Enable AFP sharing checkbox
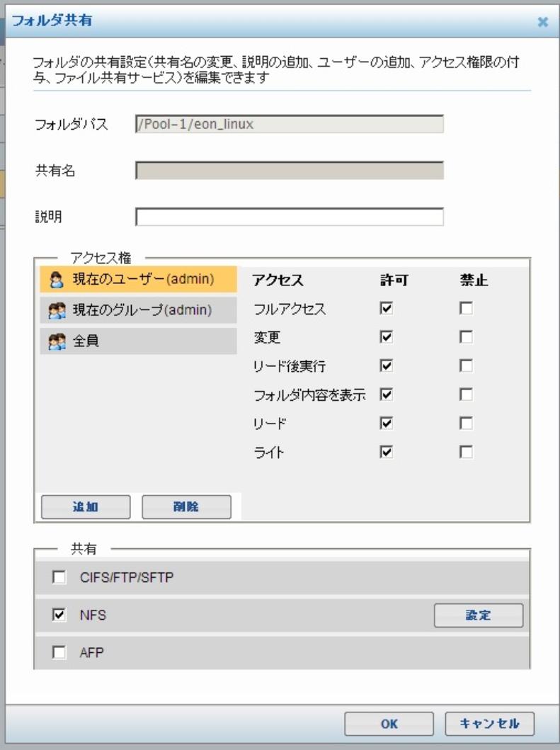 pyautogui.click(x=59, y=654)
